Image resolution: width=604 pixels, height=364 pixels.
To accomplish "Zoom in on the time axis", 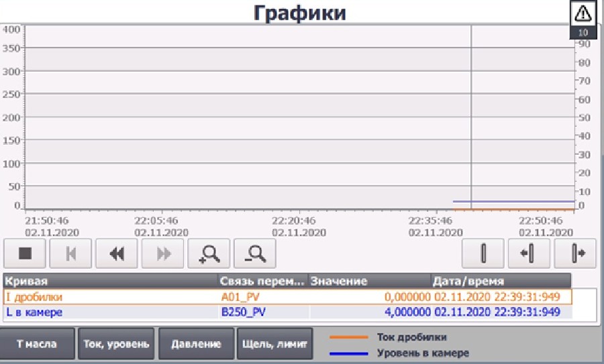I will 209,253.
